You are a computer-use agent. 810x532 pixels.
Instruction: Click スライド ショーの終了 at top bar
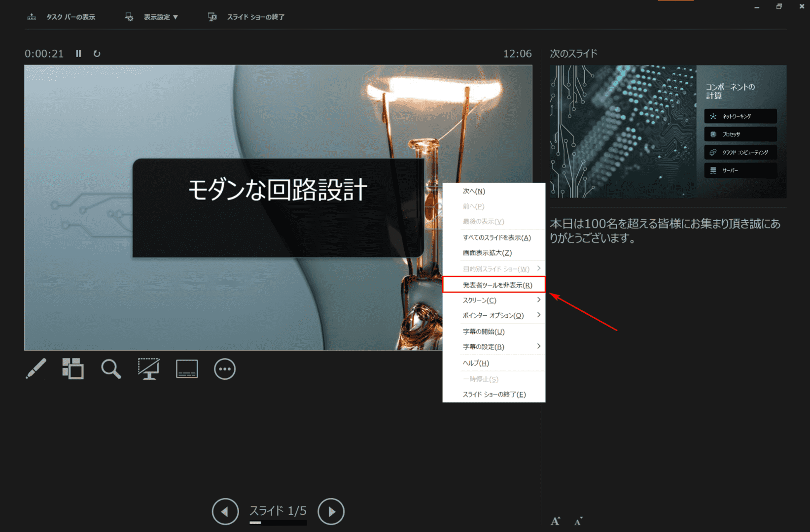[x=255, y=17]
